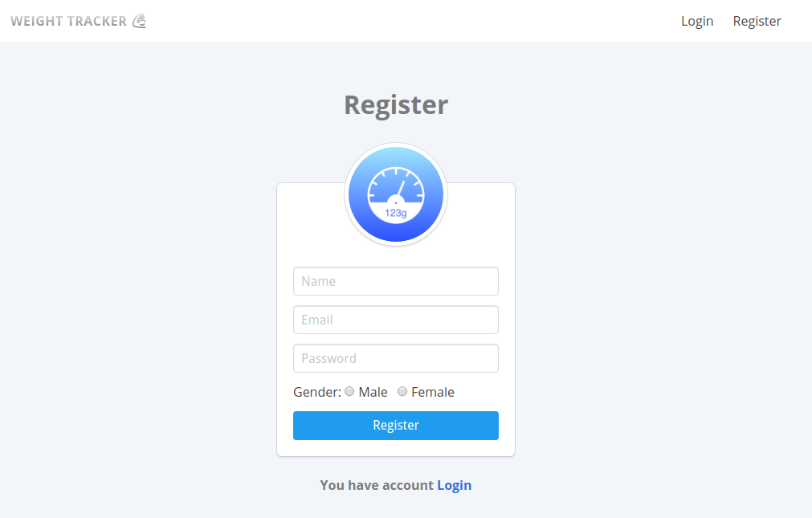
Task: Click the "You have account" text
Action: (x=377, y=485)
